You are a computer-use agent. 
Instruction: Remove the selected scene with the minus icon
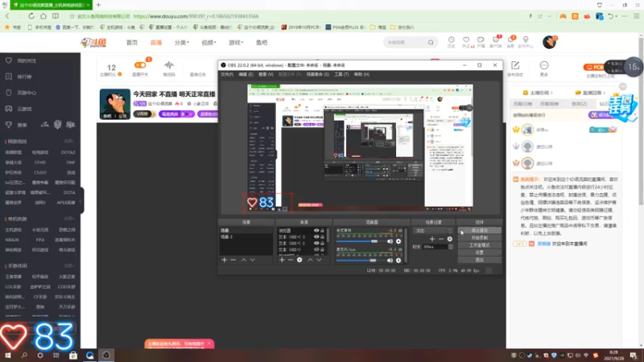point(233,260)
